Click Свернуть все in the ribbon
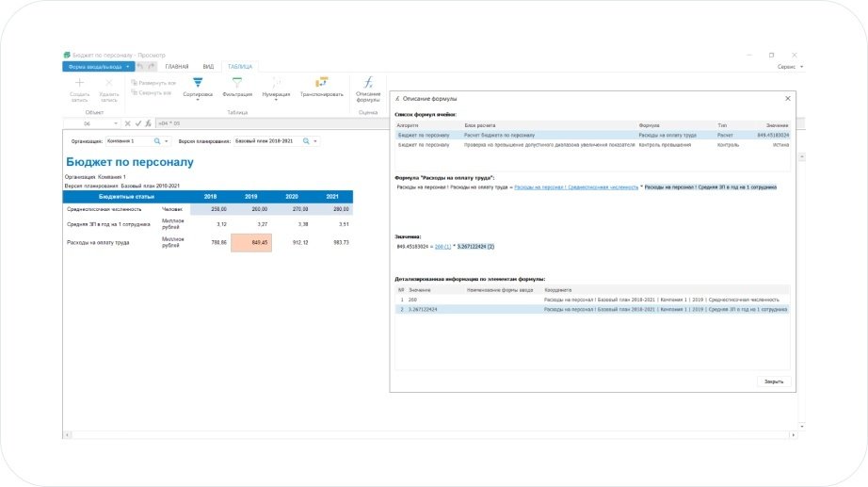 point(152,92)
